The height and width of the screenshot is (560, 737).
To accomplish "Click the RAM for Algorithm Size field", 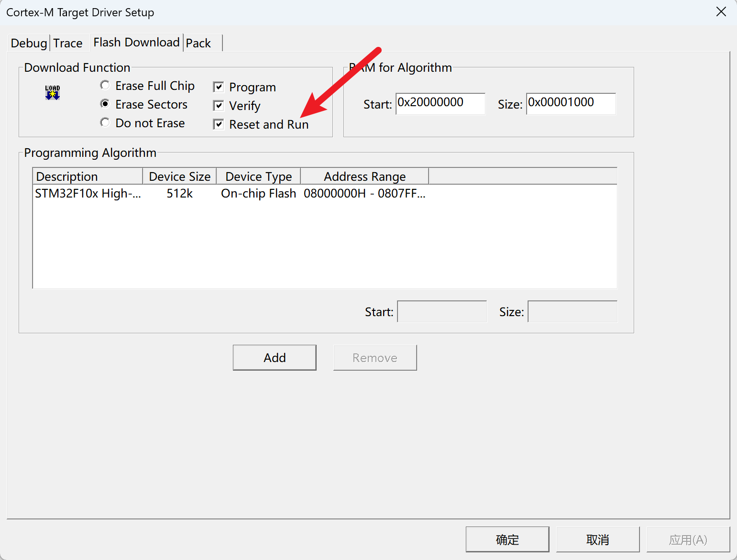I will pyautogui.click(x=571, y=103).
